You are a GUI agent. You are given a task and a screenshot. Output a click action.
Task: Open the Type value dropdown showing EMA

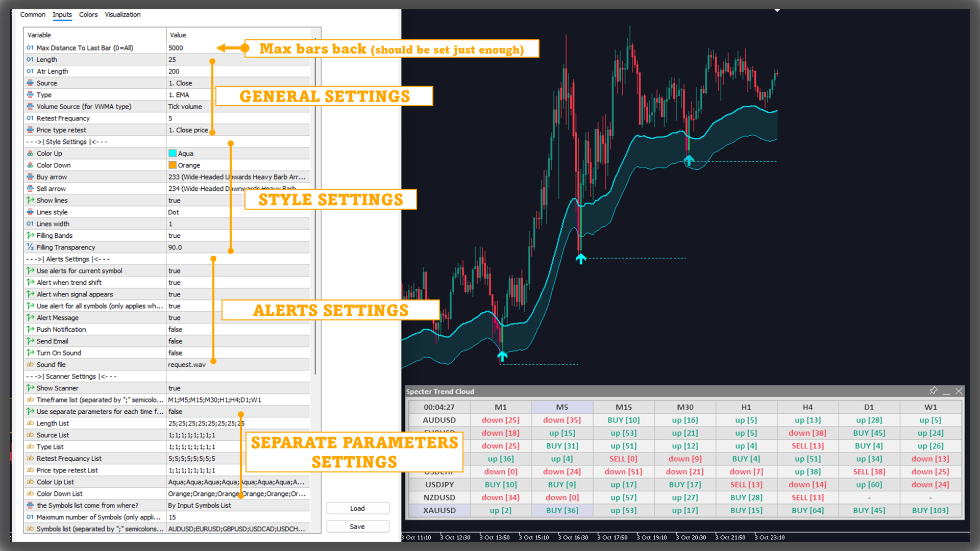point(179,95)
